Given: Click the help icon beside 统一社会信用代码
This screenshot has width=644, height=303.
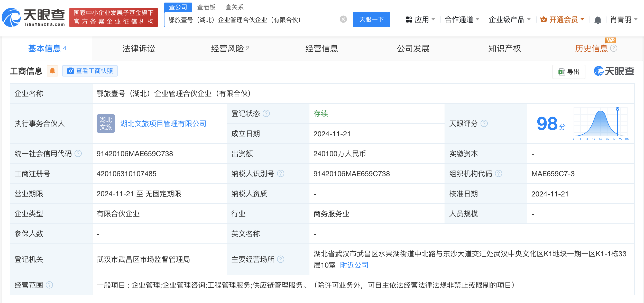Looking at the screenshot, I should click(78, 154).
